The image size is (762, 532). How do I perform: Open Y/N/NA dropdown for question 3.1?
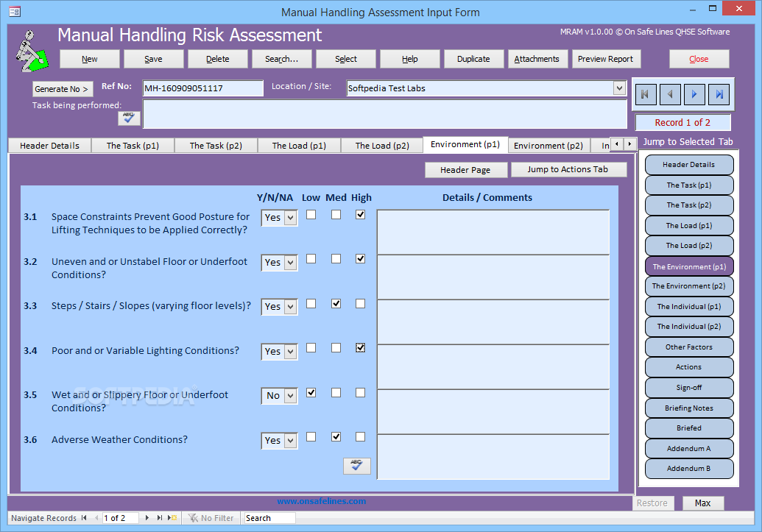[x=291, y=218]
